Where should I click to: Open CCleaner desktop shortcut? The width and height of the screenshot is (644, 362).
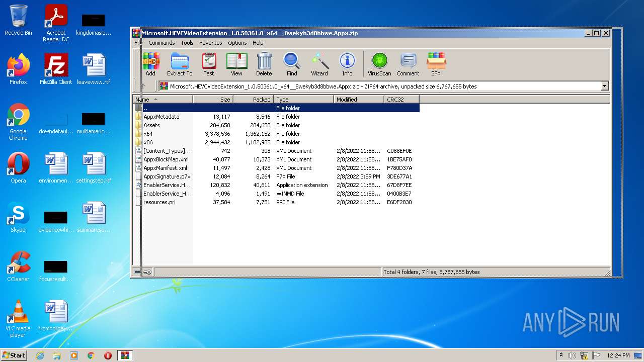click(x=18, y=266)
